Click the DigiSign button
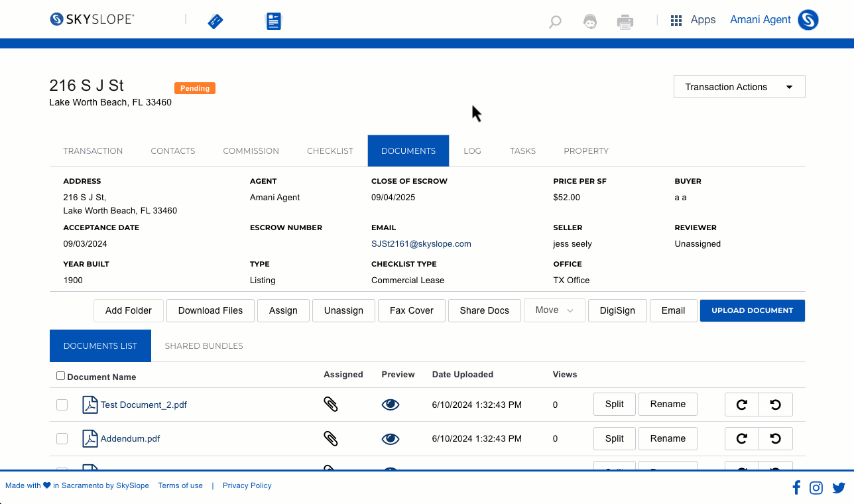854x504 pixels. tap(617, 310)
